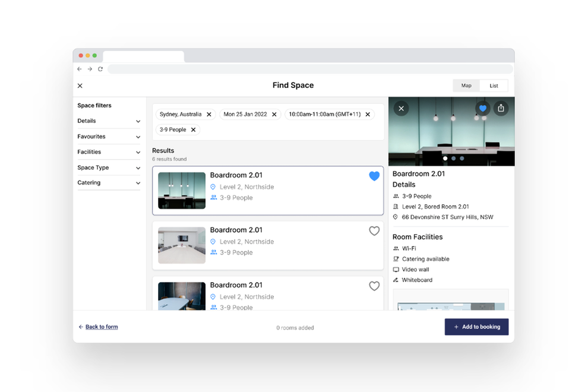Expand the Space Type filter section

pos(137,167)
